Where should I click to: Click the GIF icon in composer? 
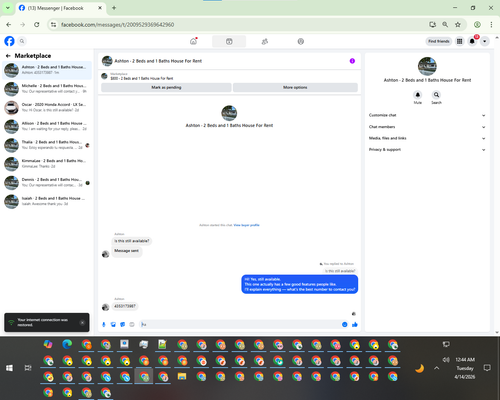pyautogui.click(x=132, y=324)
